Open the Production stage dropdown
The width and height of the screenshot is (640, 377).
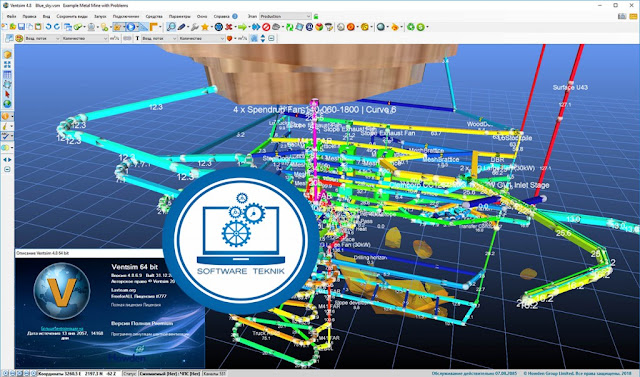click(285, 16)
